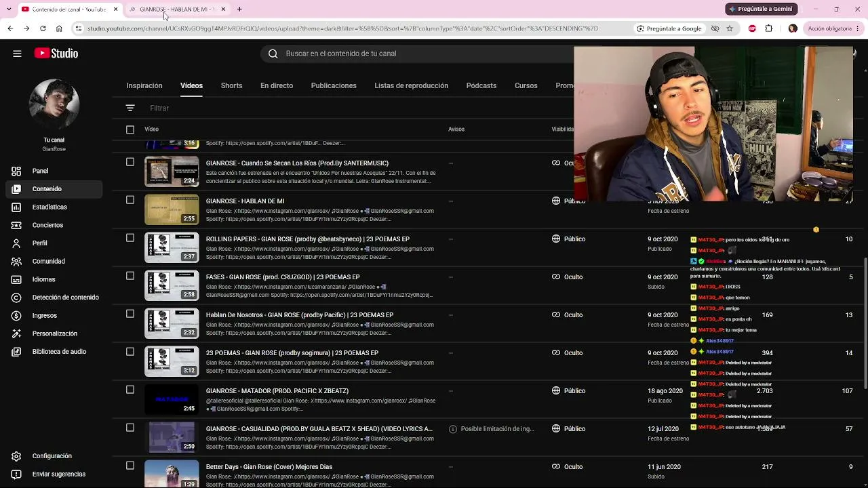Open the Pódcasts tab
Viewport: 868px width, 488px height.
(x=481, y=86)
